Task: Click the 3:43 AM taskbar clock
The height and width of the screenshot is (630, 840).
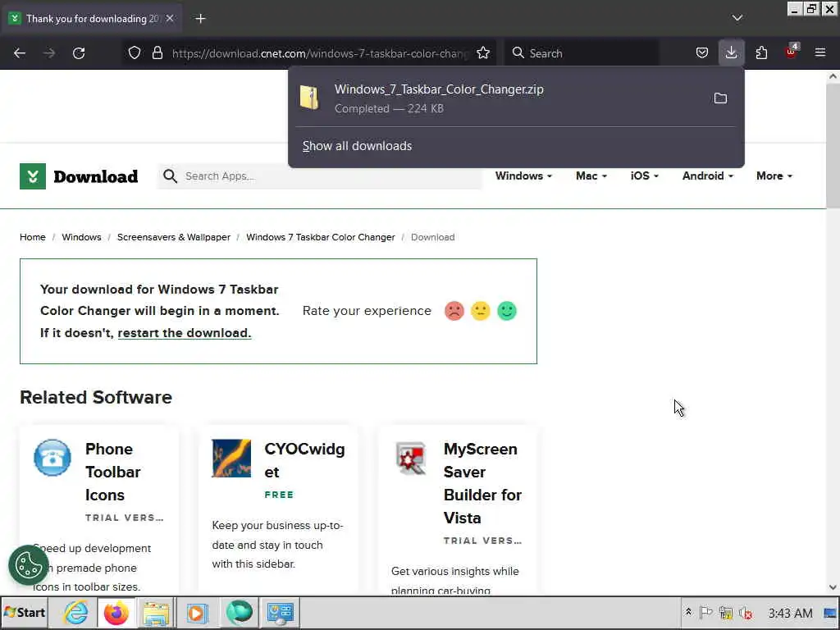Action: click(x=790, y=613)
